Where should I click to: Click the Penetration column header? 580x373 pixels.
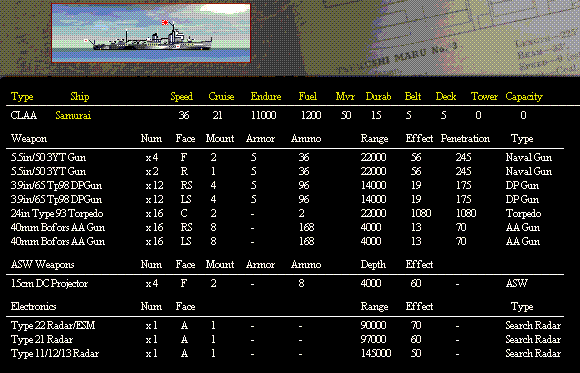tap(465, 139)
